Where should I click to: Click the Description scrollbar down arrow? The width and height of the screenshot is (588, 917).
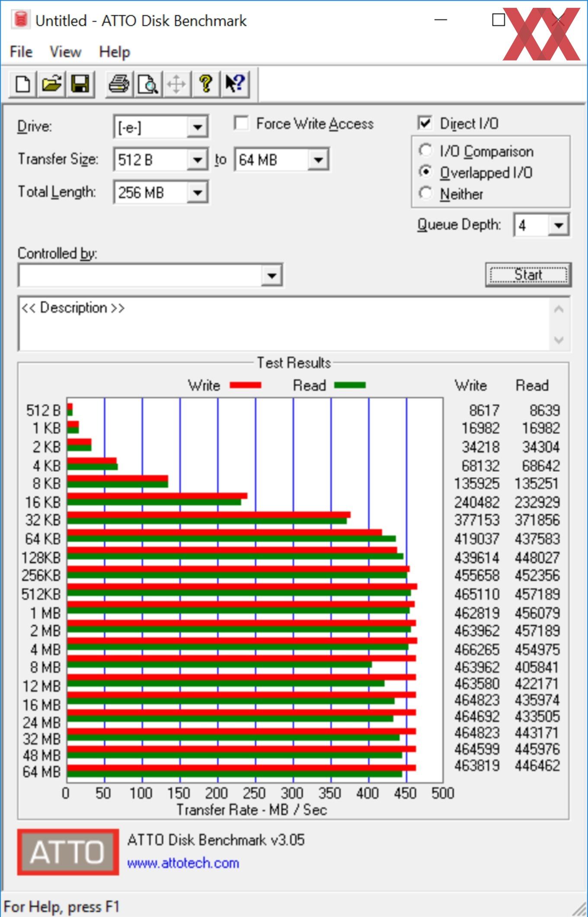tap(559, 339)
